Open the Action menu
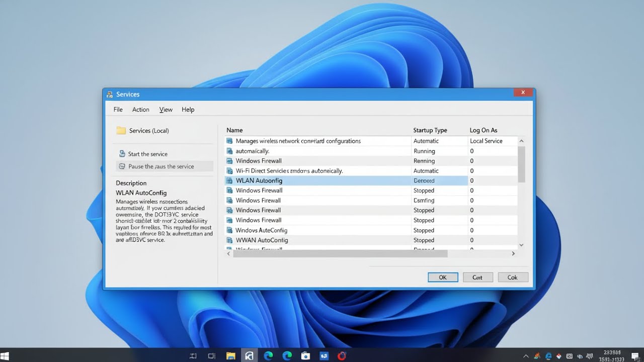 click(x=141, y=110)
